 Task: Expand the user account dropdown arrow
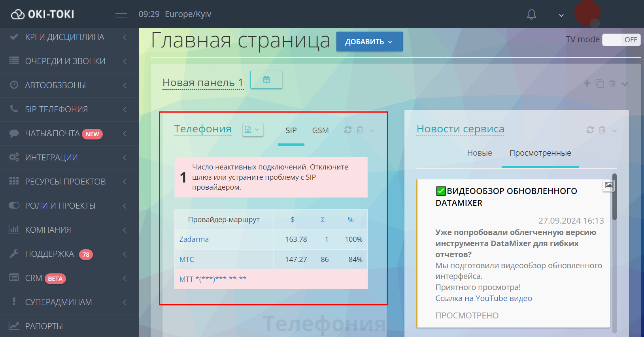click(x=561, y=15)
